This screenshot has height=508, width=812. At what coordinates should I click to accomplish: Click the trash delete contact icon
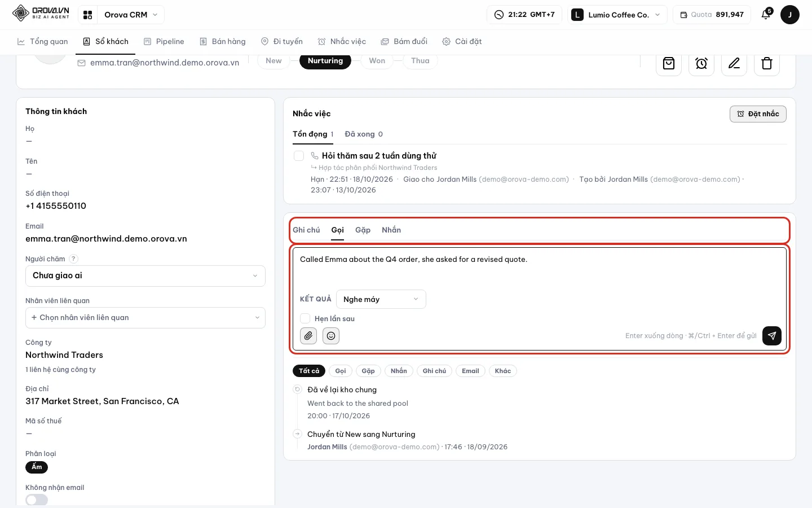click(767, 63)
